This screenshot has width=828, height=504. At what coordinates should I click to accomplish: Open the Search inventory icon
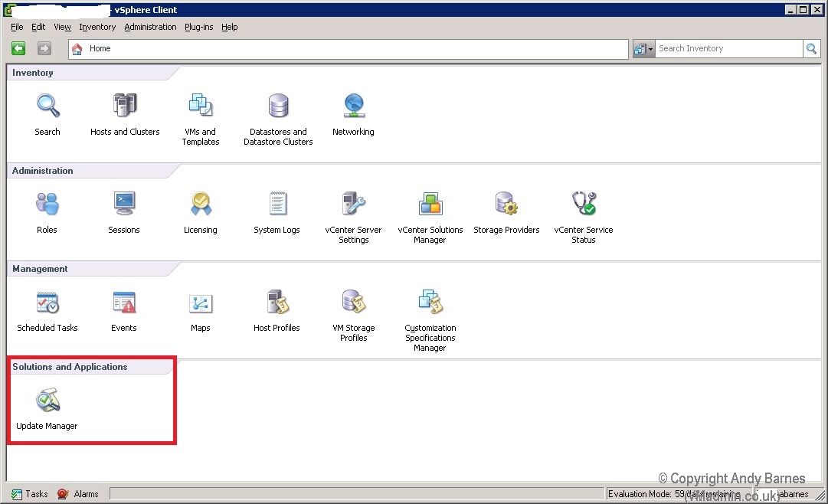click(47, 106)
